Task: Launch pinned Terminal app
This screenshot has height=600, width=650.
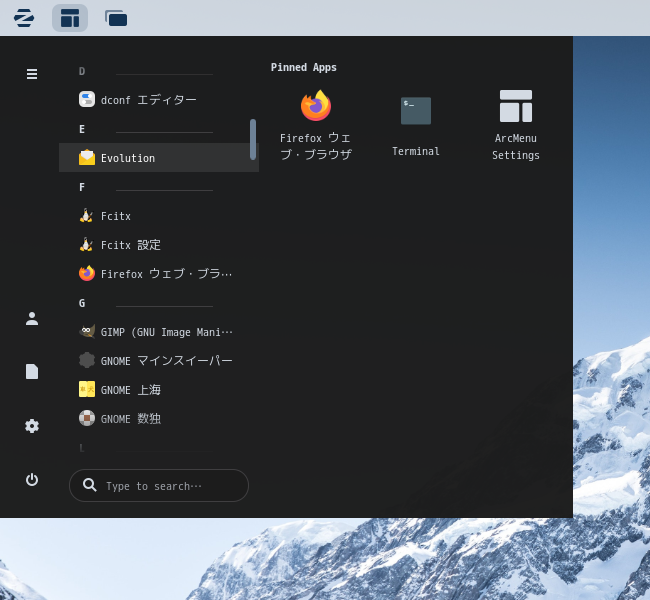Action: click(x=416, y=125)
